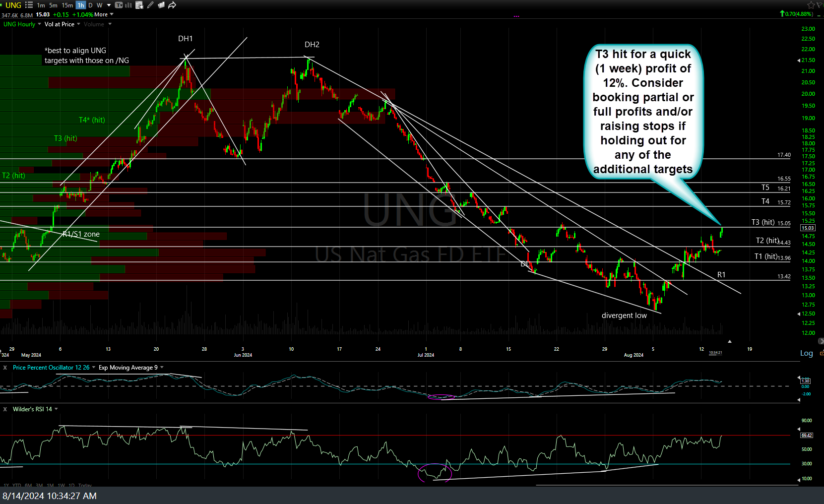Open the add indicator grid icon
Screen dimensions: 824x504
[x=139, y=5]
